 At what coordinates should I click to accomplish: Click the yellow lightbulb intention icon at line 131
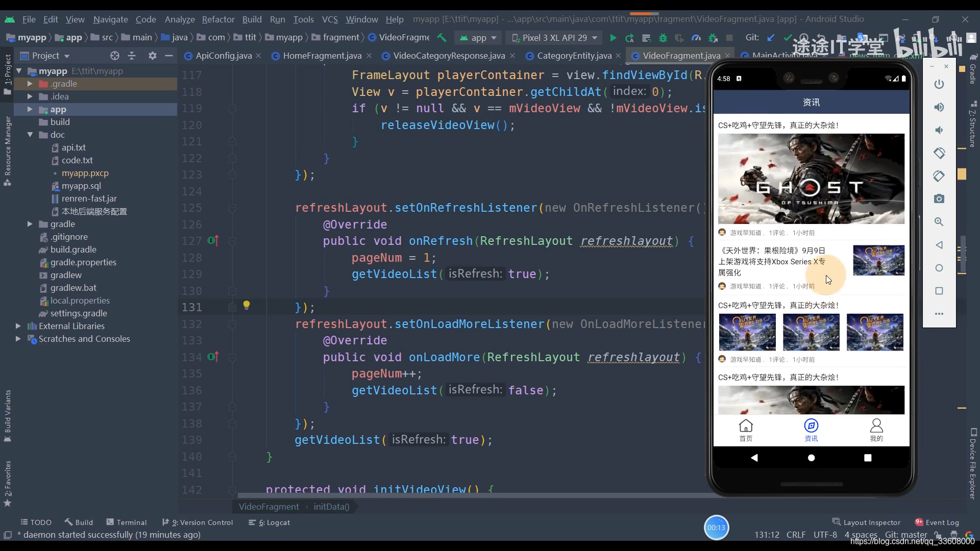(x=247, y=305)
